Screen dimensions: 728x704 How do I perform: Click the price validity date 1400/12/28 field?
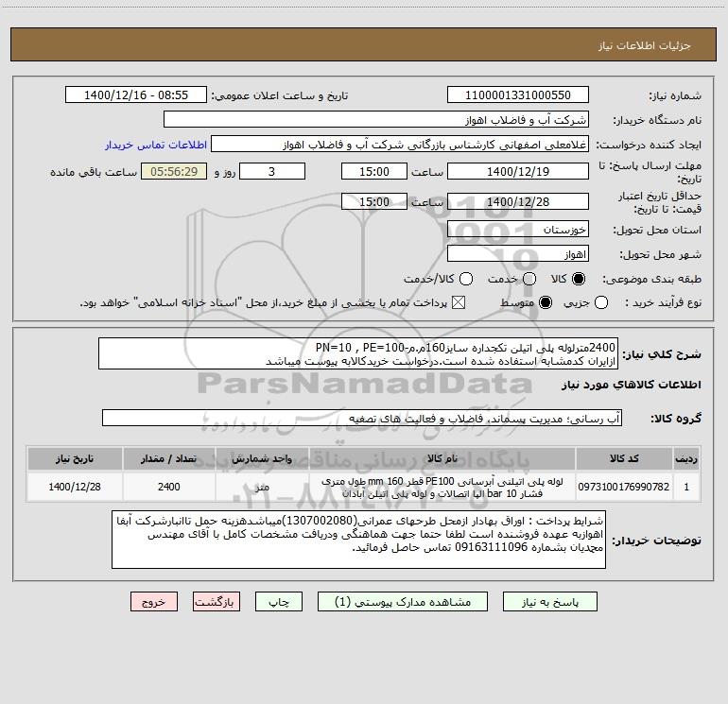point(518,201)
